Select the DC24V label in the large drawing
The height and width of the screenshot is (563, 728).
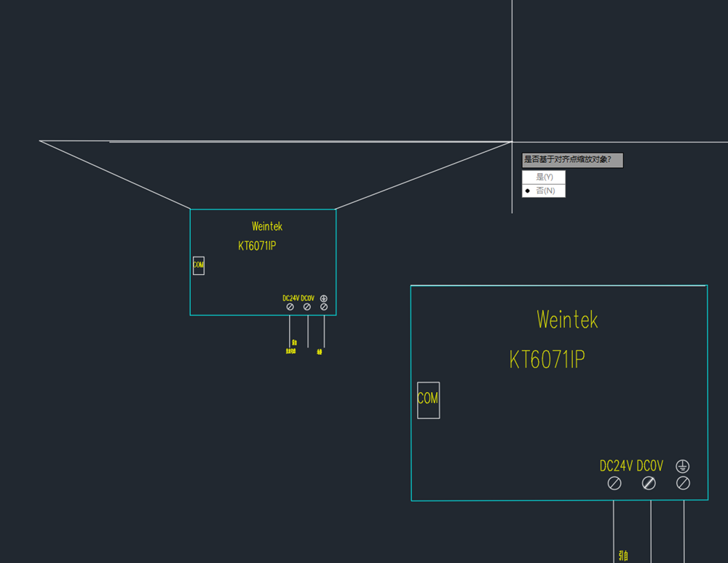616,466
